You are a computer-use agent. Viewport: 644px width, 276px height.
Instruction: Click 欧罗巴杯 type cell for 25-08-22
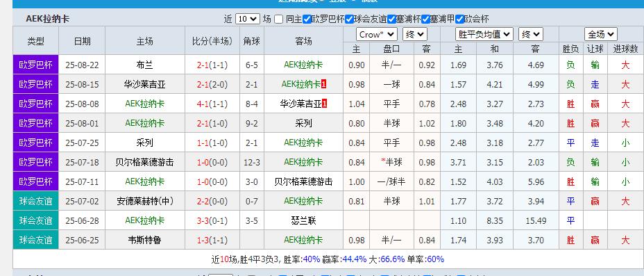35,65
